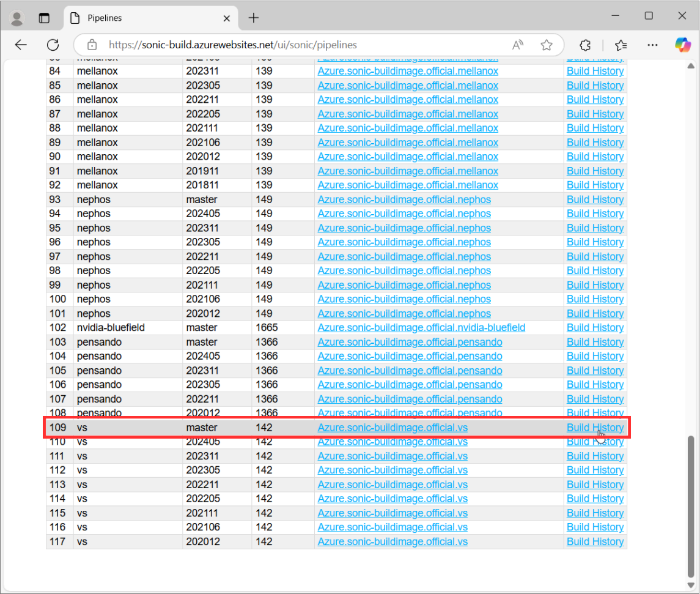Open mellanox pipeline link in row 88
The image size is (700, 594).
point(408,128)
